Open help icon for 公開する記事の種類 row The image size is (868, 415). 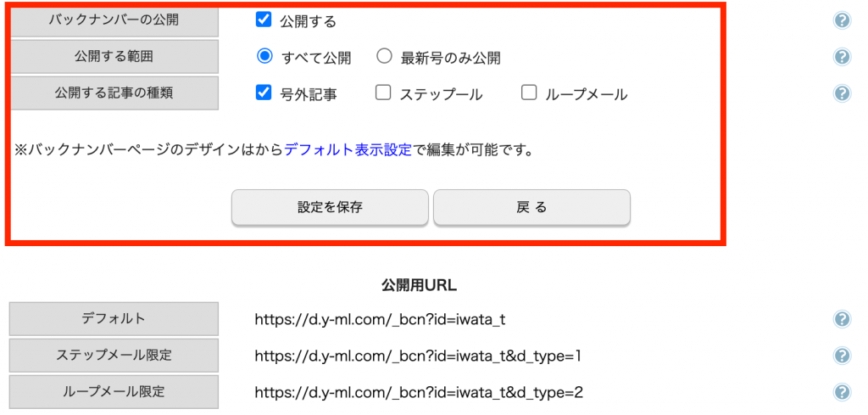point(842,93)
